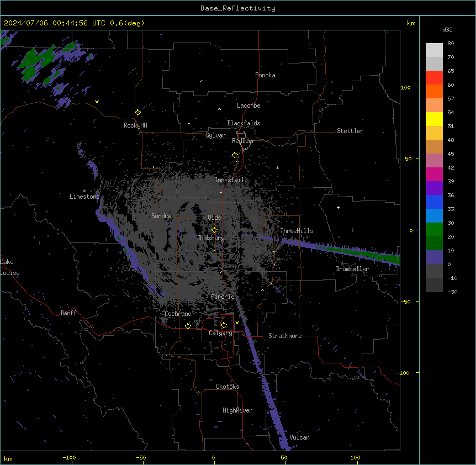Click the dBZ legend heading
The height and width of the screenshot is (465, 476).
447,30
